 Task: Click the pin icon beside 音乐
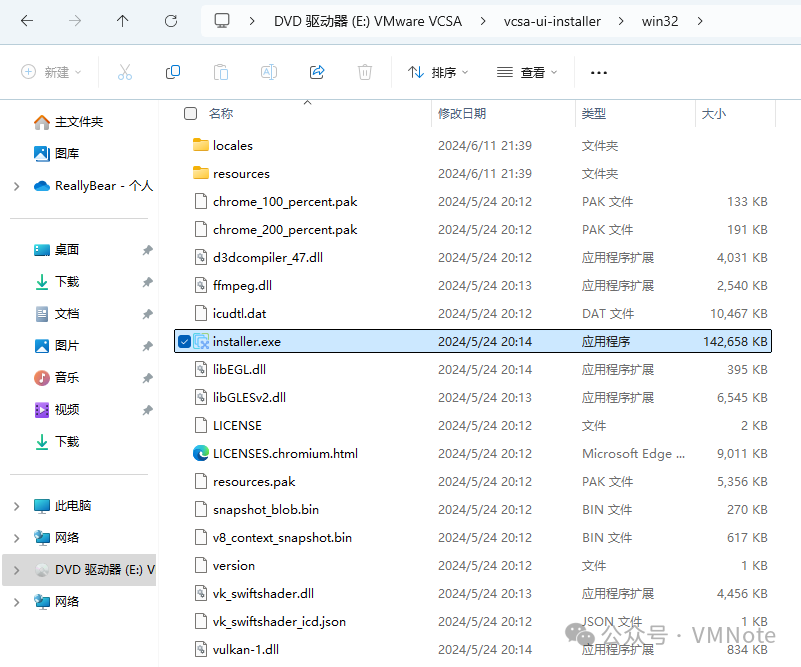click(147, 378)
